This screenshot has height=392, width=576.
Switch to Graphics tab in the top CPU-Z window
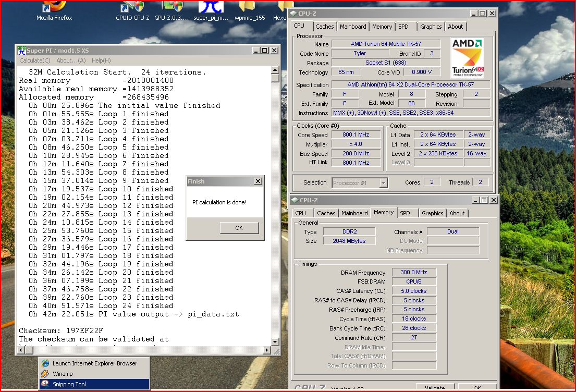[431, 27]
